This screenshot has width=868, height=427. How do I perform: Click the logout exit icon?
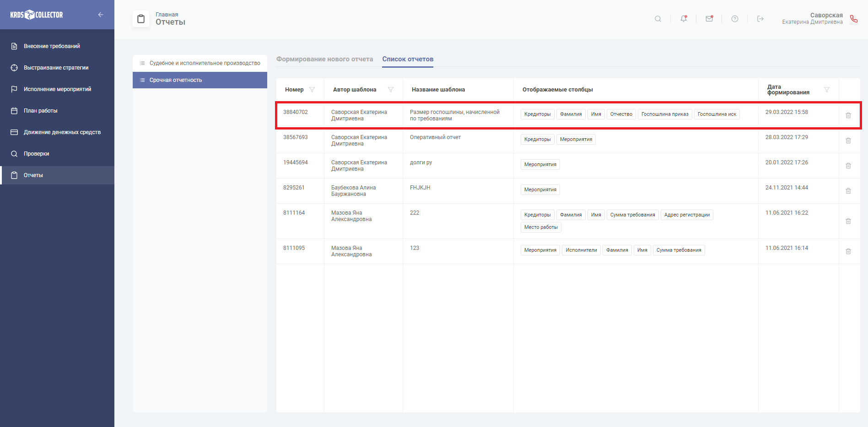tap(760, 19)
